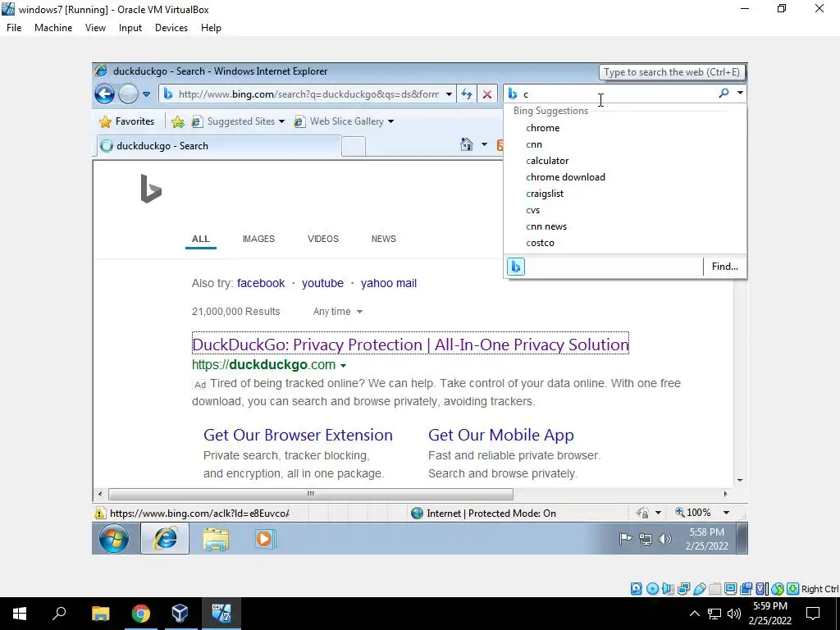
Task: Open the search provider dropdown arrow
Action: tap(740, 94)
